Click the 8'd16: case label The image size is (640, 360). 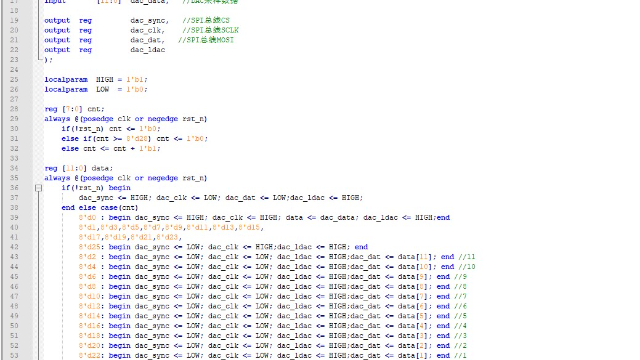pyautogui.click(x=91, y=326)
